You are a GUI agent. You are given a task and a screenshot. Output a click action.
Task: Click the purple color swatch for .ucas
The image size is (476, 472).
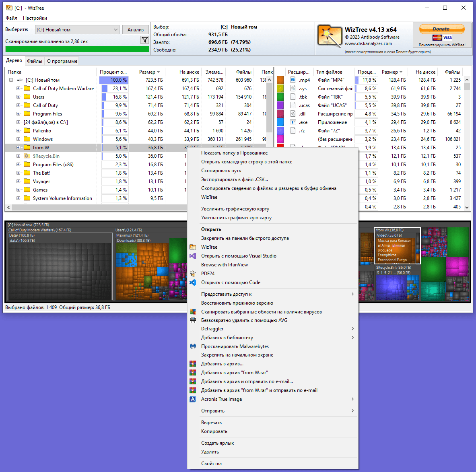coord(280,105)
